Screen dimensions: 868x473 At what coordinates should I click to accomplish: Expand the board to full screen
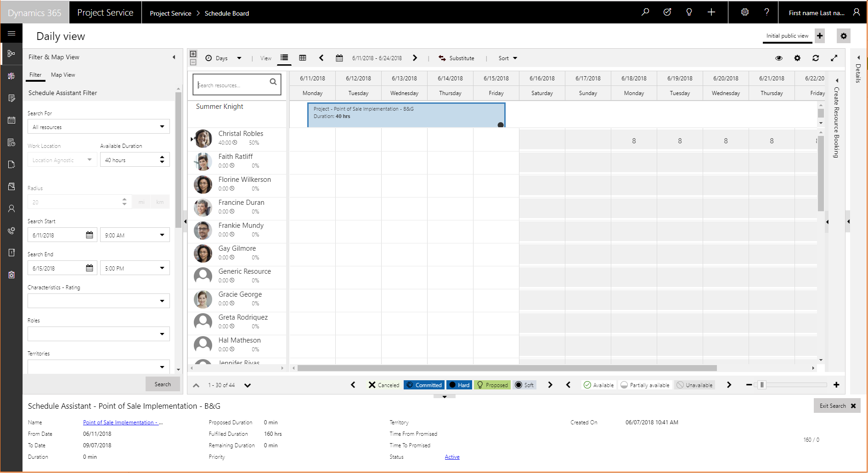(x=834, y=58)
